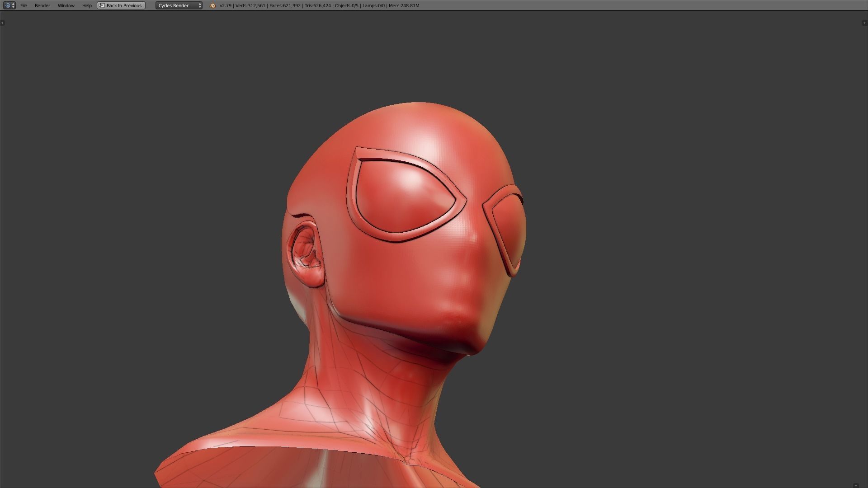Click the Faces:621,992 statistic text
Image resolution: width=868 pixels, height=488 pixels.
pyautogui.click(x=285, y=5)
